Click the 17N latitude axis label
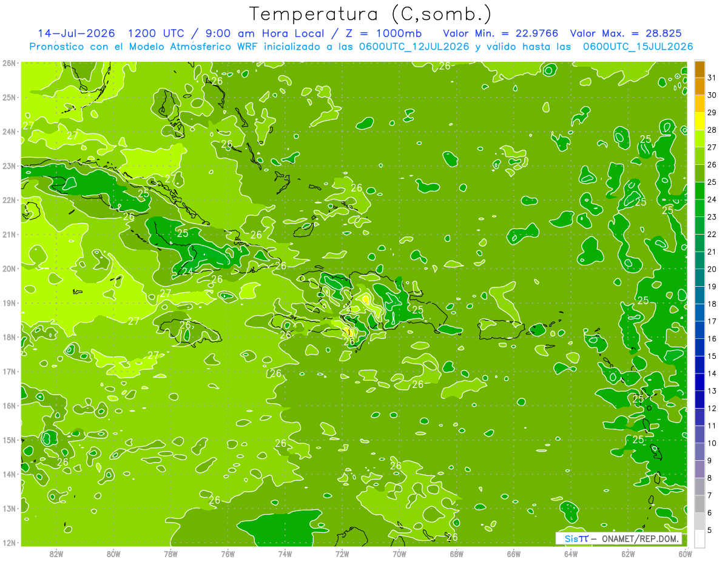The width and height of the screenshot is (728, 562). pos(9,371)
